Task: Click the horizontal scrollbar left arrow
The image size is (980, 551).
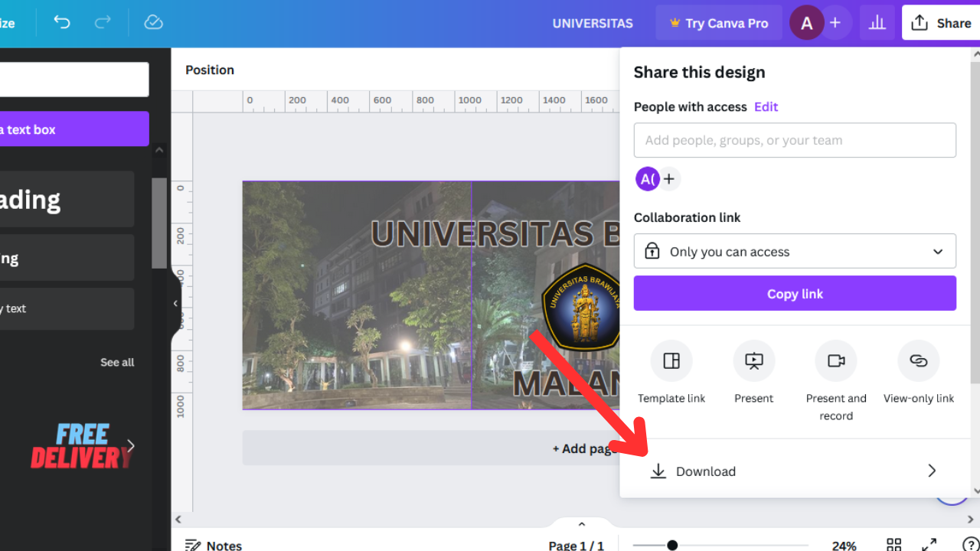Action: (178, 519)
